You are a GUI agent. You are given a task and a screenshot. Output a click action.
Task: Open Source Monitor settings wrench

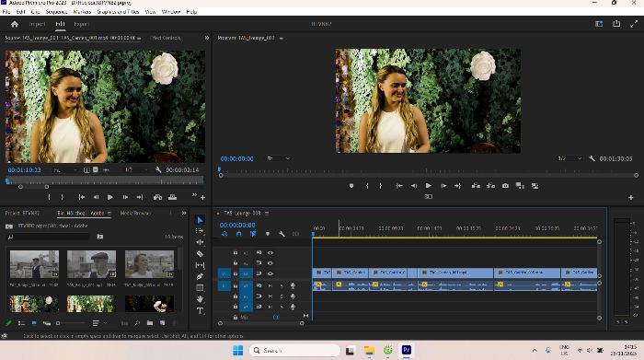pos(158,169)
